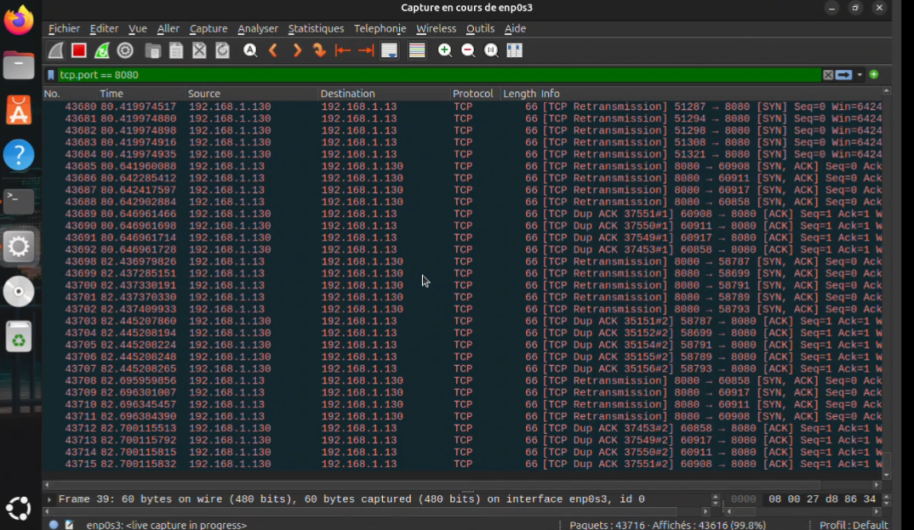The width and height of the screenshot is (914, 530).
Task: Toggle packet list colorization
Action: [417, 50]
